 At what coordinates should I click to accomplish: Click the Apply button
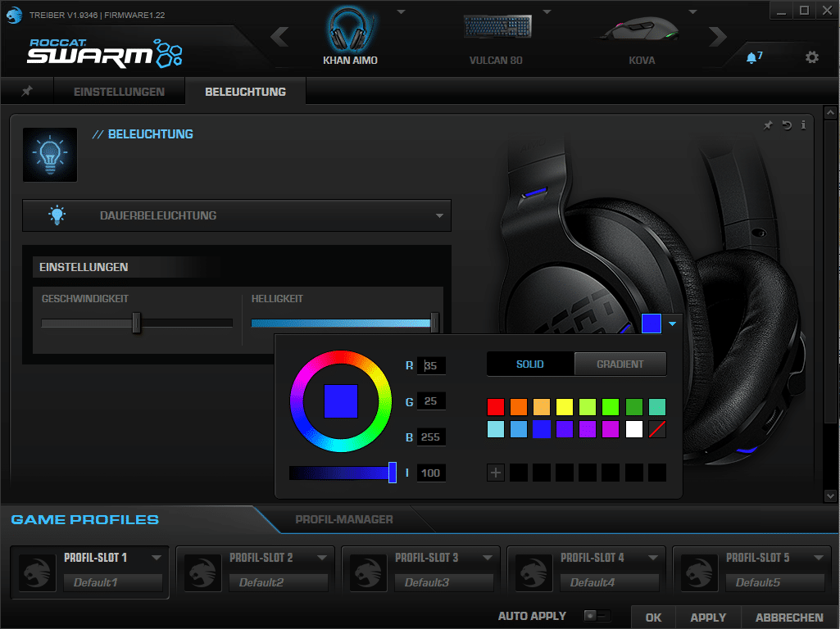click(x=708, y=618)
